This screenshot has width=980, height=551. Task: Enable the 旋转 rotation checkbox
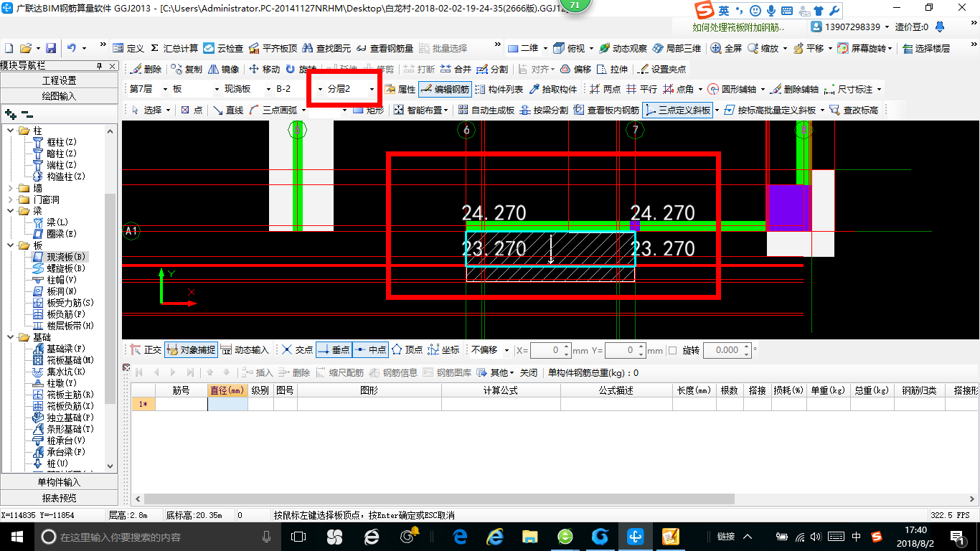pyautogui.click(x=672, y=350)
